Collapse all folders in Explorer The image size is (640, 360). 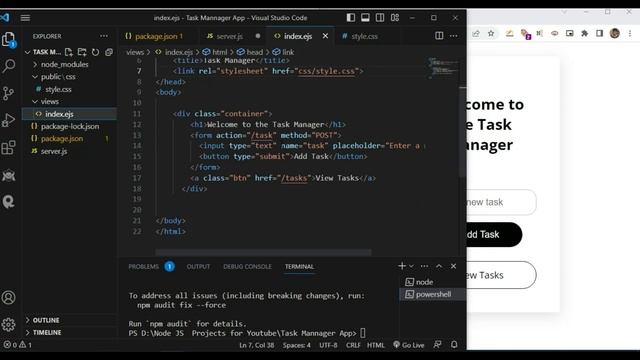(x=109, y=52)
